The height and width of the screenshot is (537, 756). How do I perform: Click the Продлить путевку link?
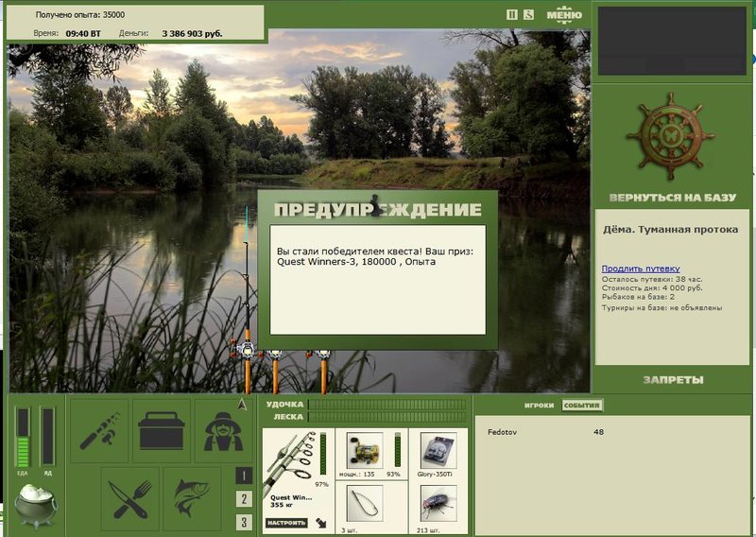tap(640, 269)
